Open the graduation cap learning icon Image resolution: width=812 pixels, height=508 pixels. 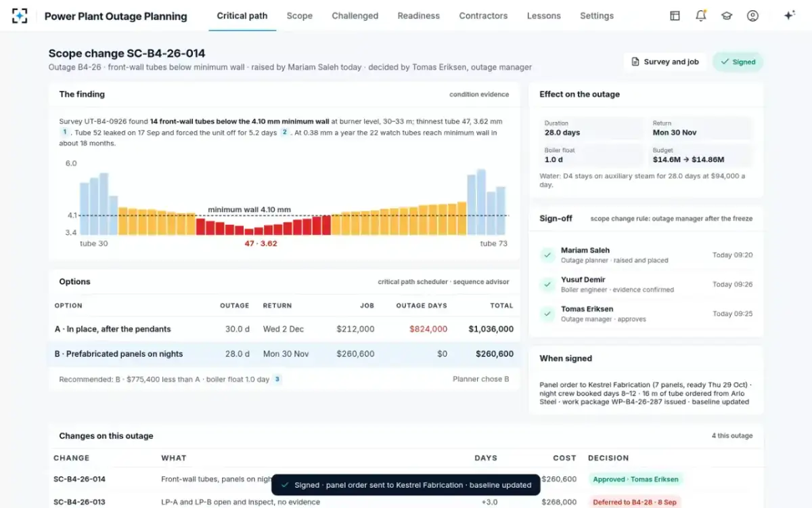pyautogui.click(x=727, y=16)
